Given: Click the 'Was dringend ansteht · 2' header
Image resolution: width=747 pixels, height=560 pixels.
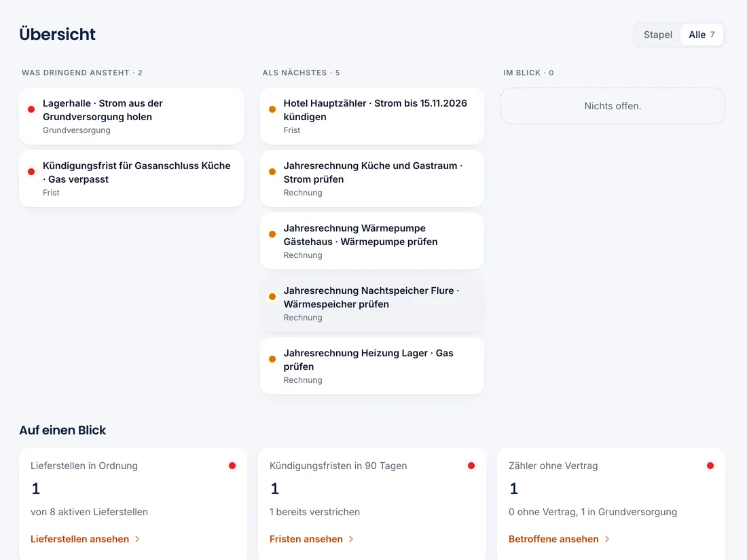Looking at the screenshot, I should click(x=82, y=73).
